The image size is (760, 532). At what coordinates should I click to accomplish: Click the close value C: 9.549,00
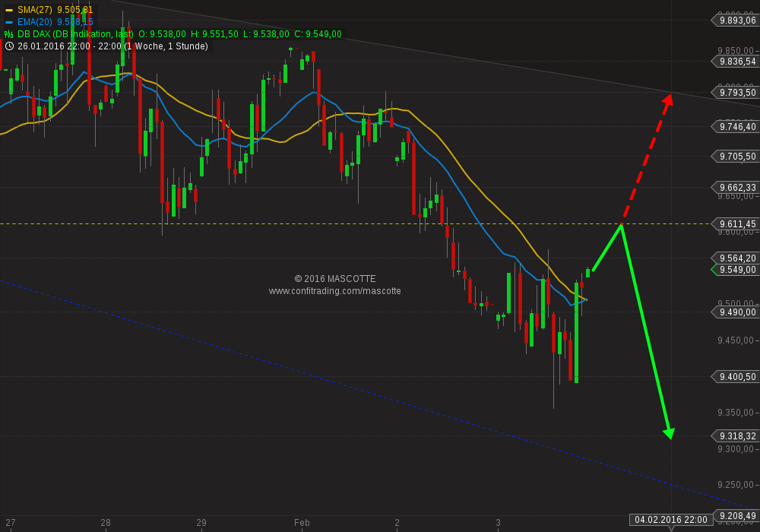318,34
